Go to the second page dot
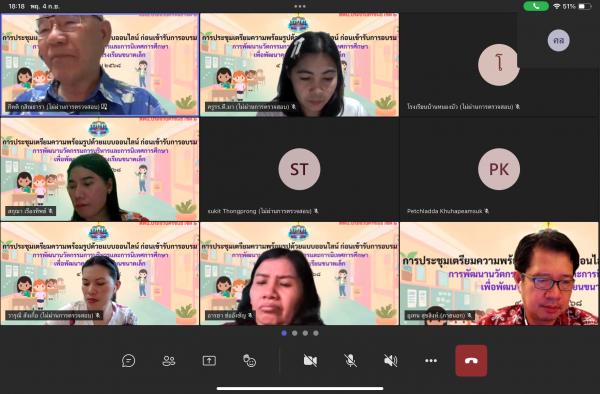 (x=295, y=333)
